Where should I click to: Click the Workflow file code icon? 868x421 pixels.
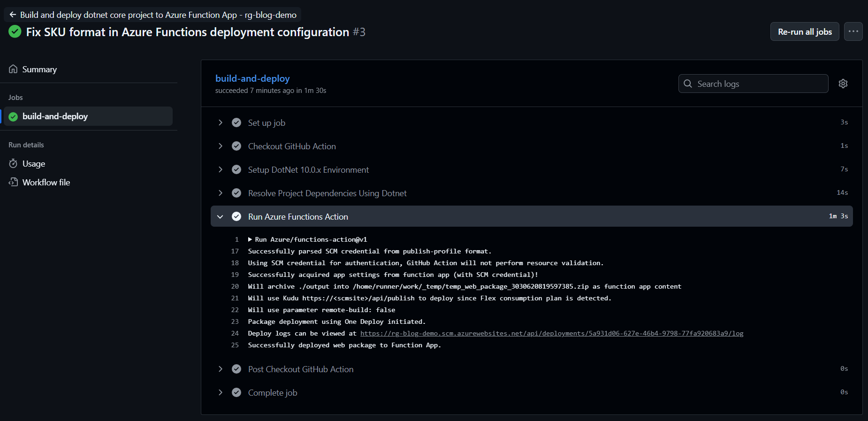(13, 182)
